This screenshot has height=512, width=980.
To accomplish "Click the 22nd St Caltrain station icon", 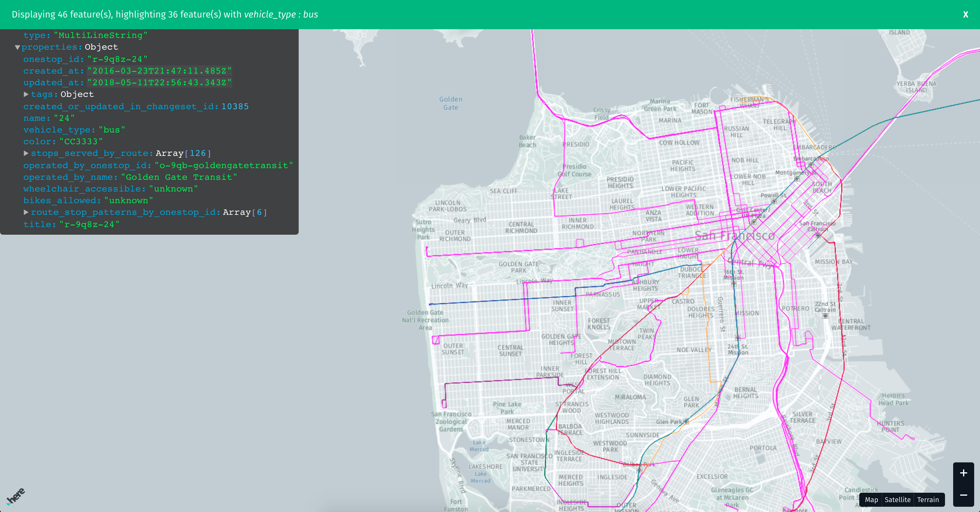I will (825, 316).
